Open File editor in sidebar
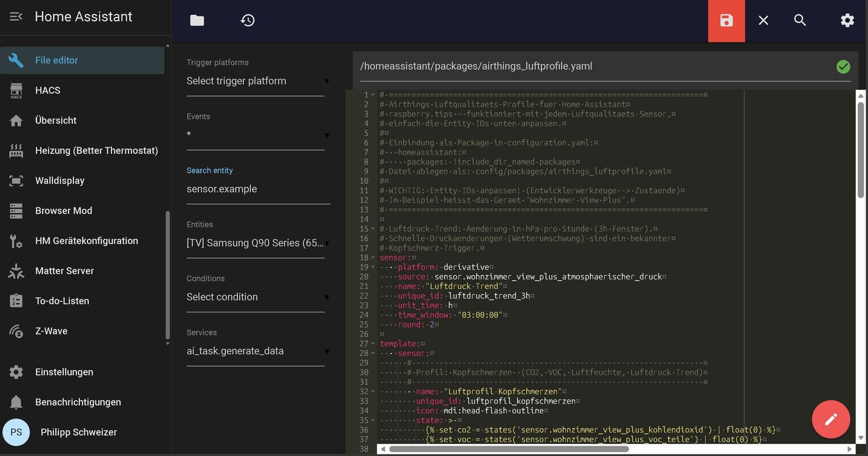Image resolution: width=868 pixels, height=456 pixels. (x=82, y=60)
